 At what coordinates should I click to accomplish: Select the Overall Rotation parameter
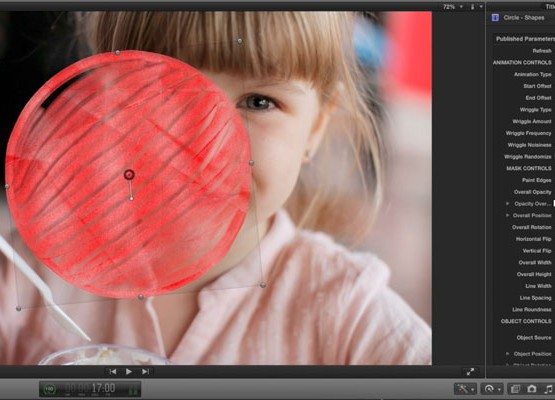[532, 227]
